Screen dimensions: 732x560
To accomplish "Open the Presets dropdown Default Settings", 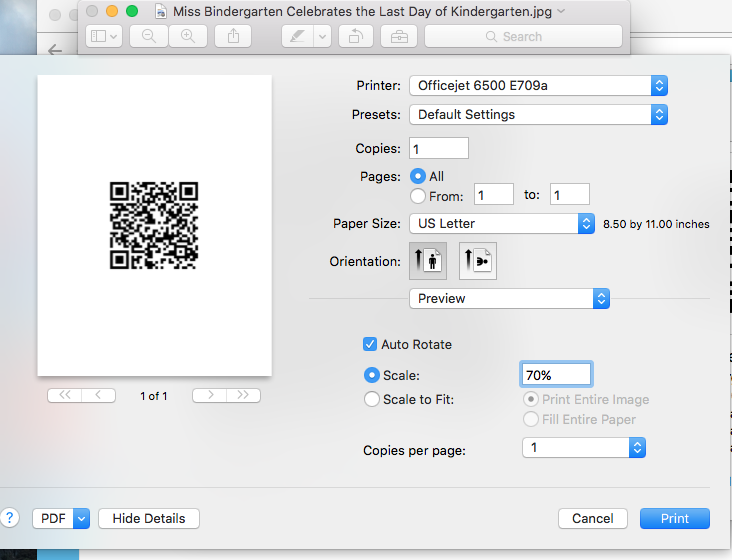I will 538,115.
